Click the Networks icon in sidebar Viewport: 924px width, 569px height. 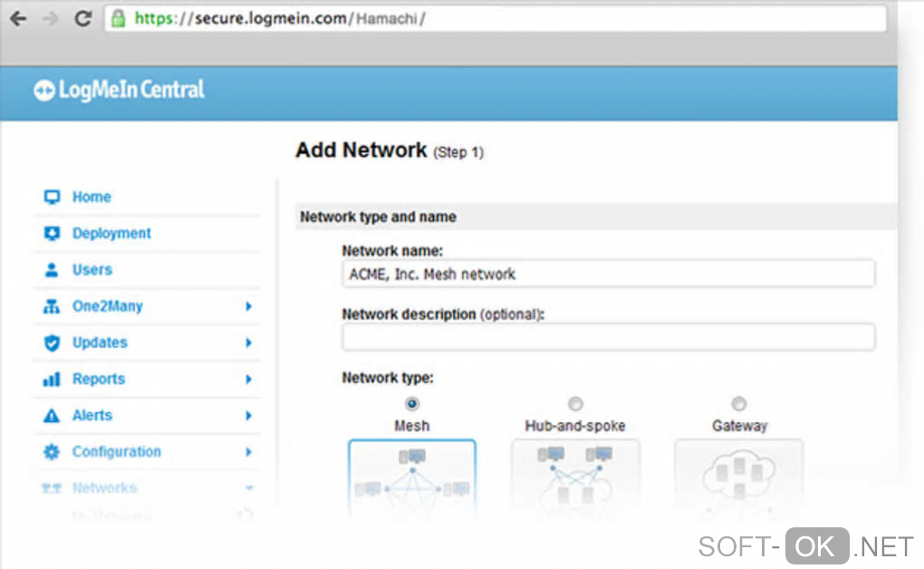click(x=52, y=488)
